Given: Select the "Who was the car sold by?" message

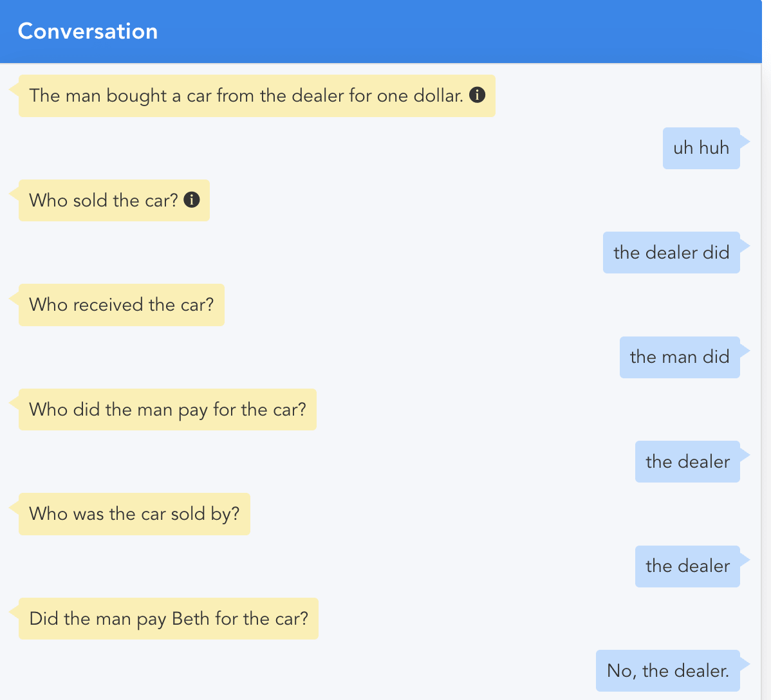Looking at the screenshot, I should 134,514.
